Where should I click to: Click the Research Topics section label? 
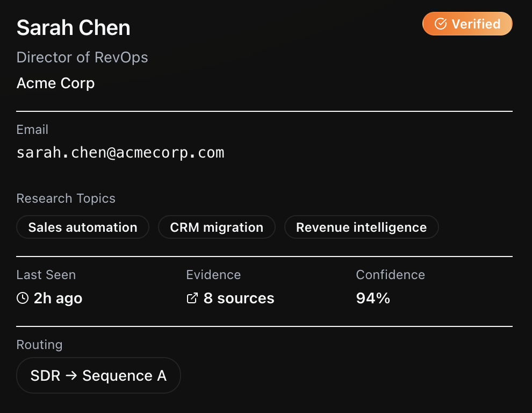(x=66, y=198)
